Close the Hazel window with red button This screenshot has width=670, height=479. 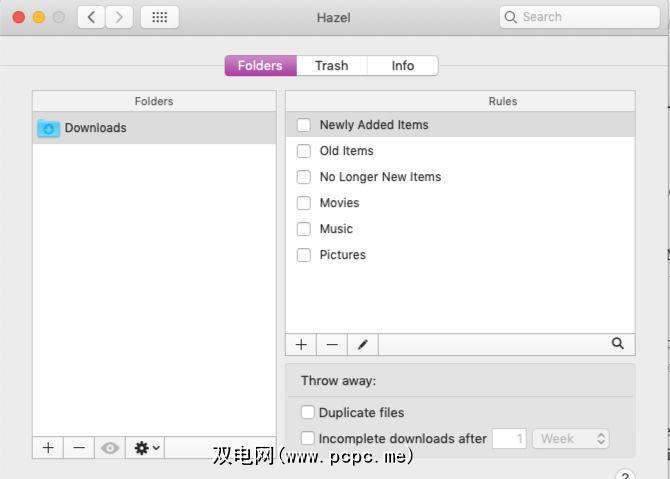(19, 17)
